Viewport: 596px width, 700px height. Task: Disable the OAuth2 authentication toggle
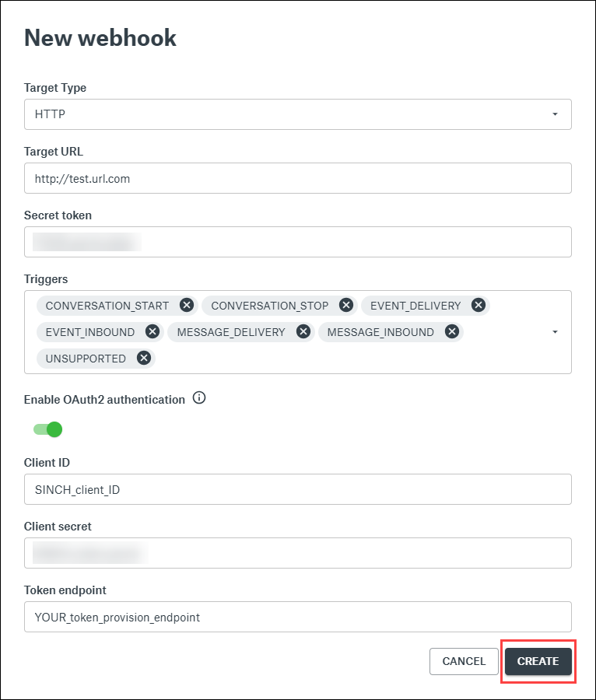coord(47,429)
